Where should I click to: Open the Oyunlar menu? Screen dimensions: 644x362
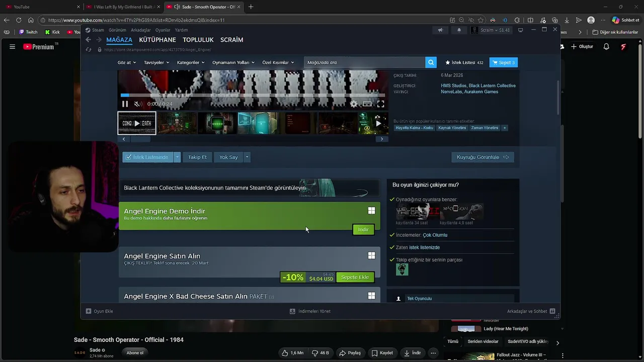(163, 30)
